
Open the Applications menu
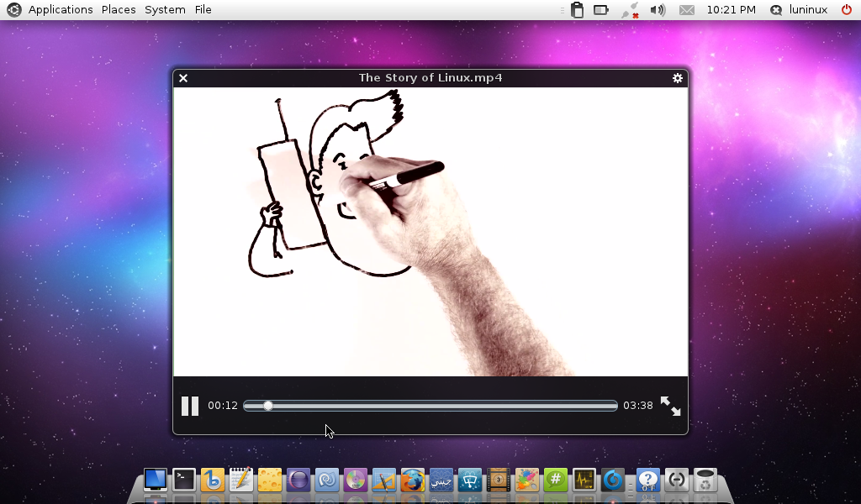pos(60,10)
